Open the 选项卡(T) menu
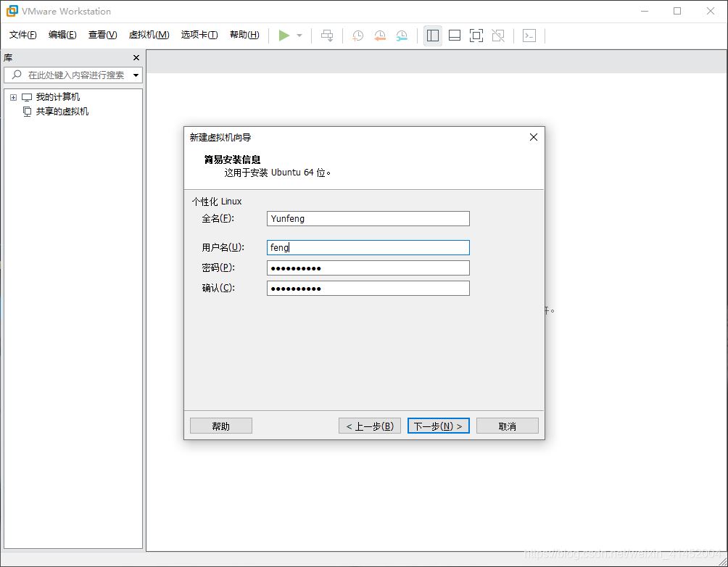The height and width of the screenshot is (567, 728). pyautogui.click(x=199, y=35)
